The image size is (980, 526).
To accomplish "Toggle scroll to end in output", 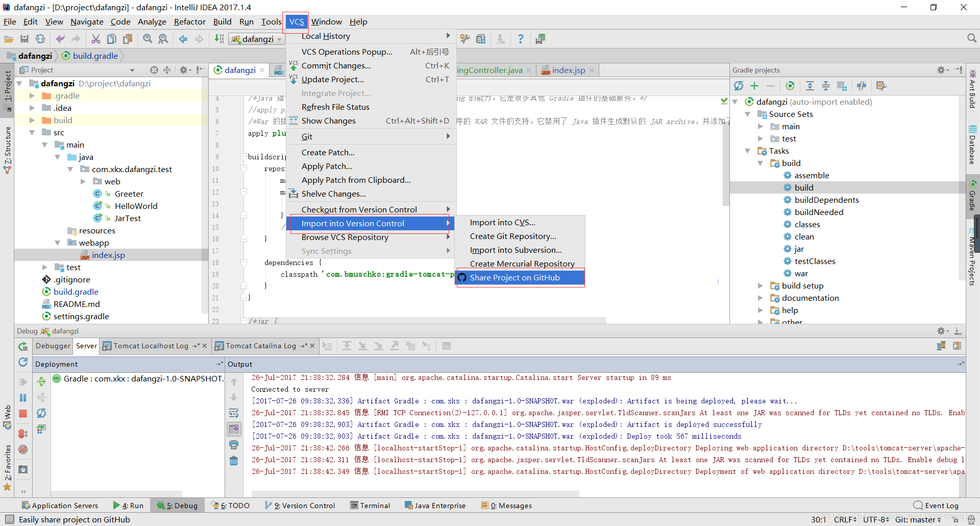I will (234, 429).
